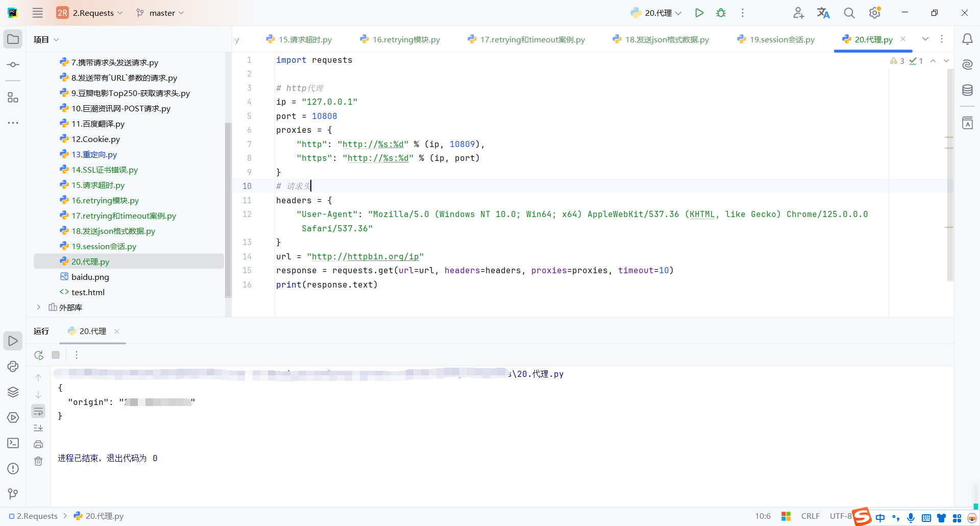Change the CRLF line separator
Image resolution: width=980 pixels, height=526 pixels.
pyautogui.click(x=810, y=516)
